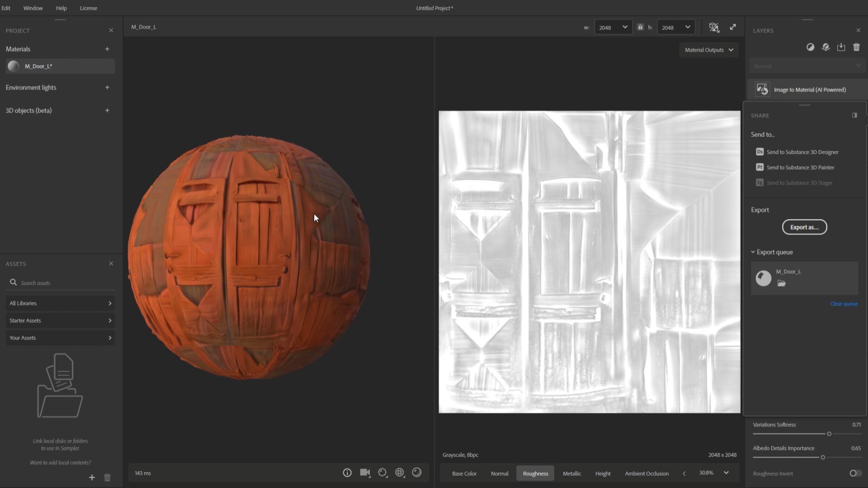The image size is (868, 488).
Task: Toggle the width-height ratio lock
Action: coord(640,27)
